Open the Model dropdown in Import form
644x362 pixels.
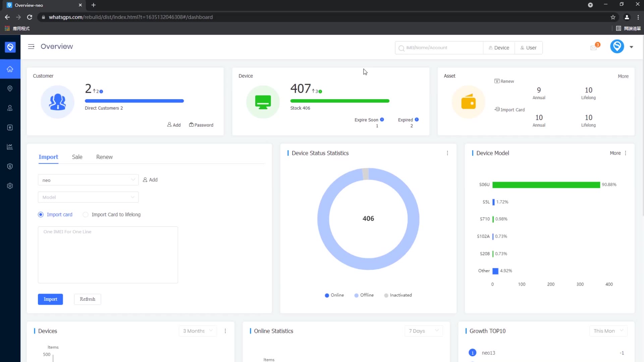[x=88, y=197]
